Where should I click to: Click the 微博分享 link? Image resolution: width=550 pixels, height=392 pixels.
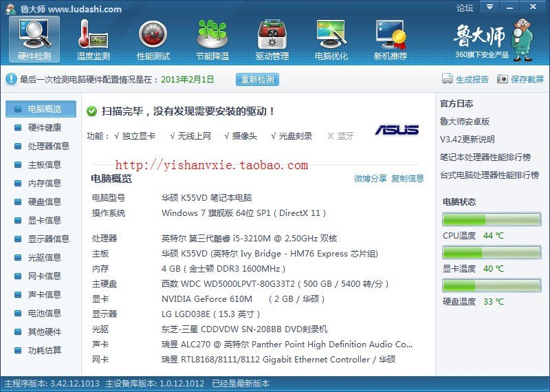tap(371, 179)
